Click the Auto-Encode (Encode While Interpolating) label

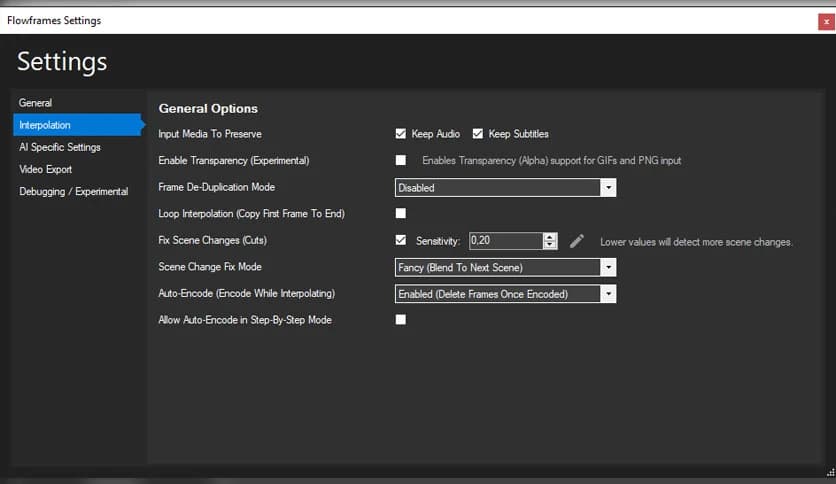pyautogui.click(x=247, y=293)
